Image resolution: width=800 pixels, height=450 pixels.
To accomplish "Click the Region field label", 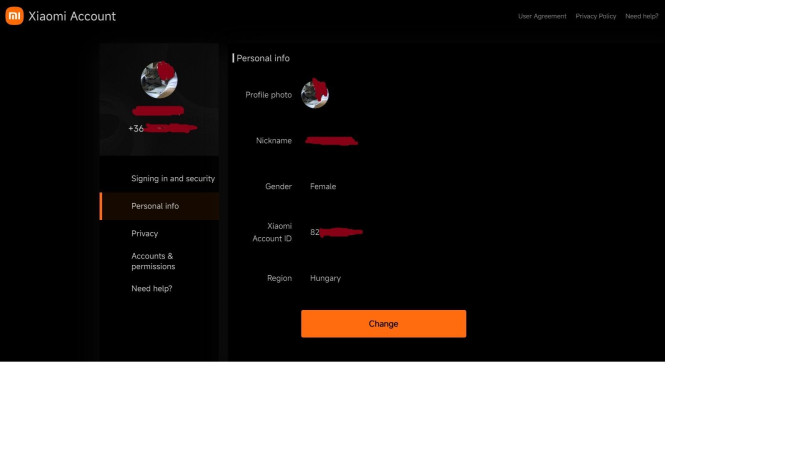I will tap(279, 279).
